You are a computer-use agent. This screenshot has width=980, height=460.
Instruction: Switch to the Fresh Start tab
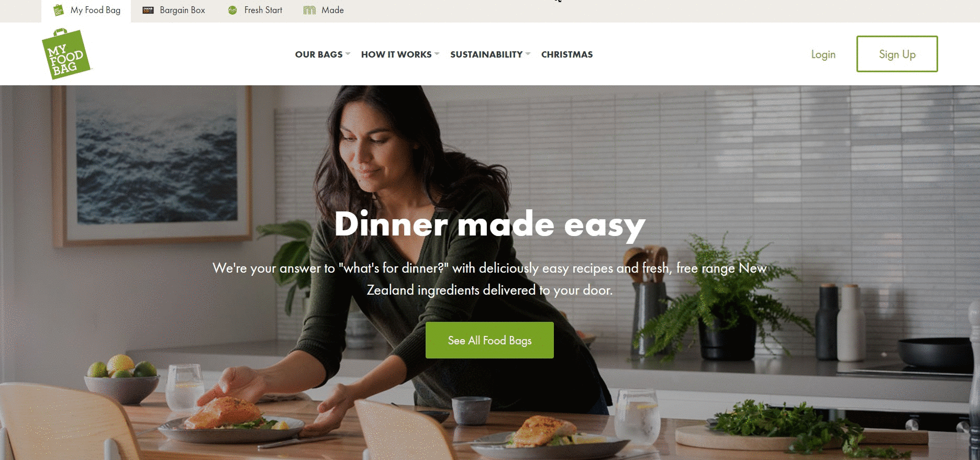[255, 10]
